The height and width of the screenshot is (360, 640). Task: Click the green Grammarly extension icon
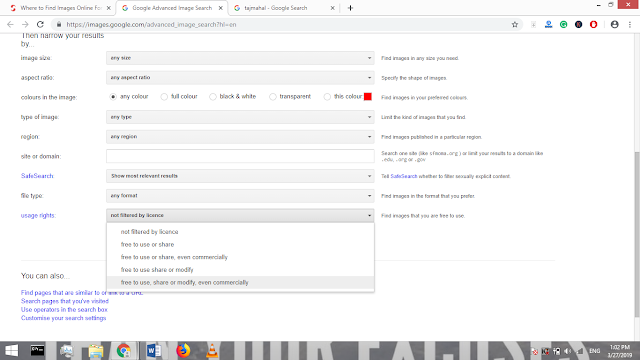click(563, 24)
